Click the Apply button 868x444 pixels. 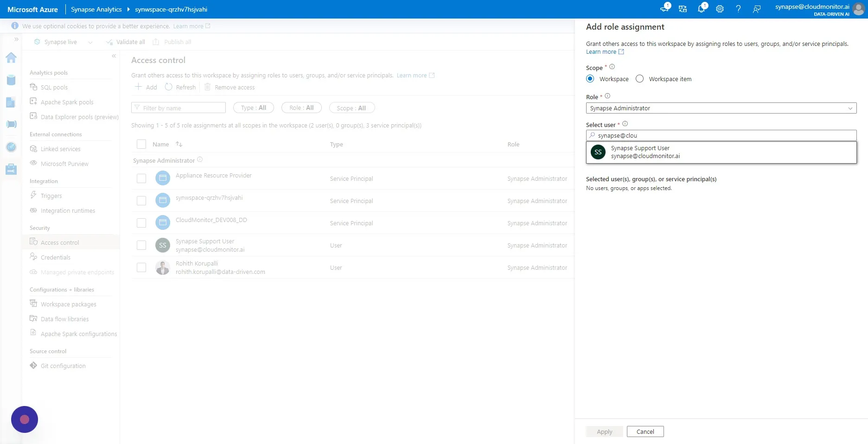tap(604, 431)
